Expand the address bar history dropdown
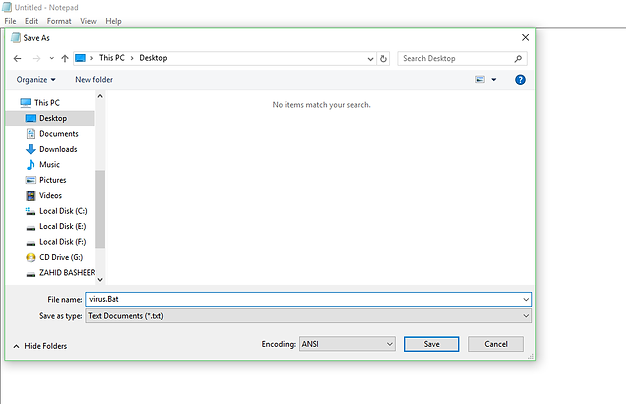Viewport: 626px width, 404px height. click(x=370, y=59)
